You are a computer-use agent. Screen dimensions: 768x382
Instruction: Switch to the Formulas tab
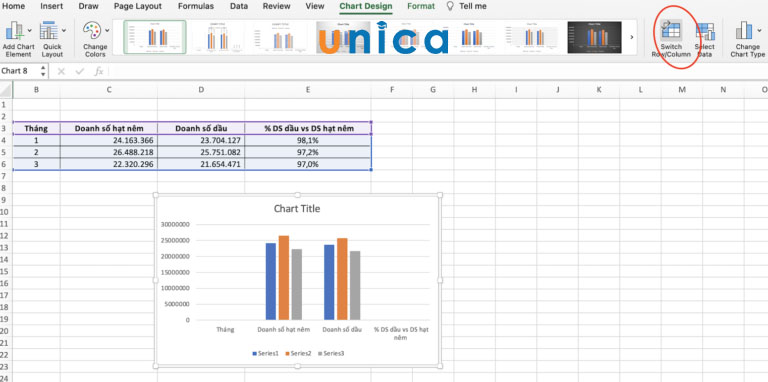195,6
